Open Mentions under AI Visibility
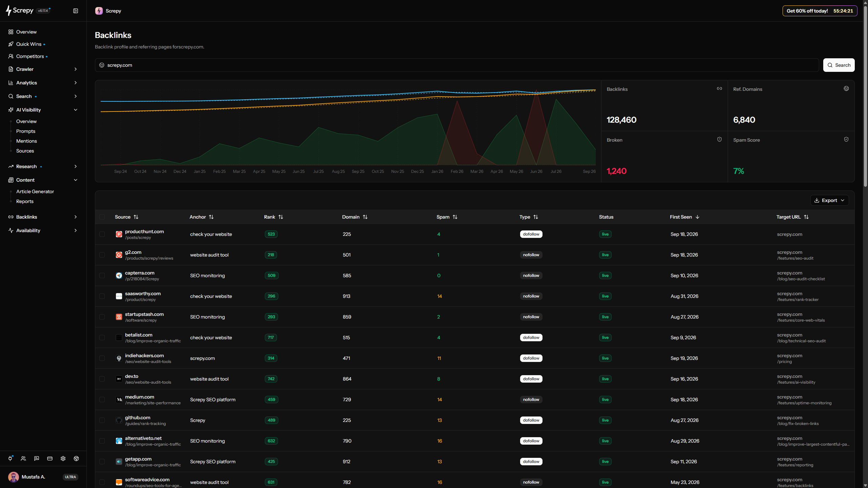868x488 pixels. [26, 141]
